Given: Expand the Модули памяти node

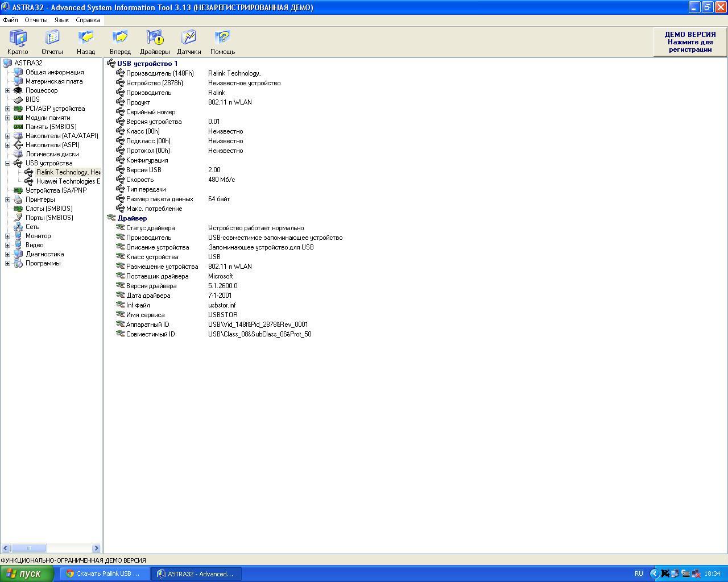Looking at the screenshot, I should 7,118.
